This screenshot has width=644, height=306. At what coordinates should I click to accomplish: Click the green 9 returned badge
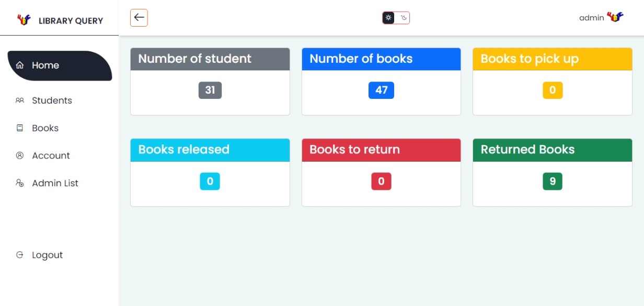[x=553, y=181]
